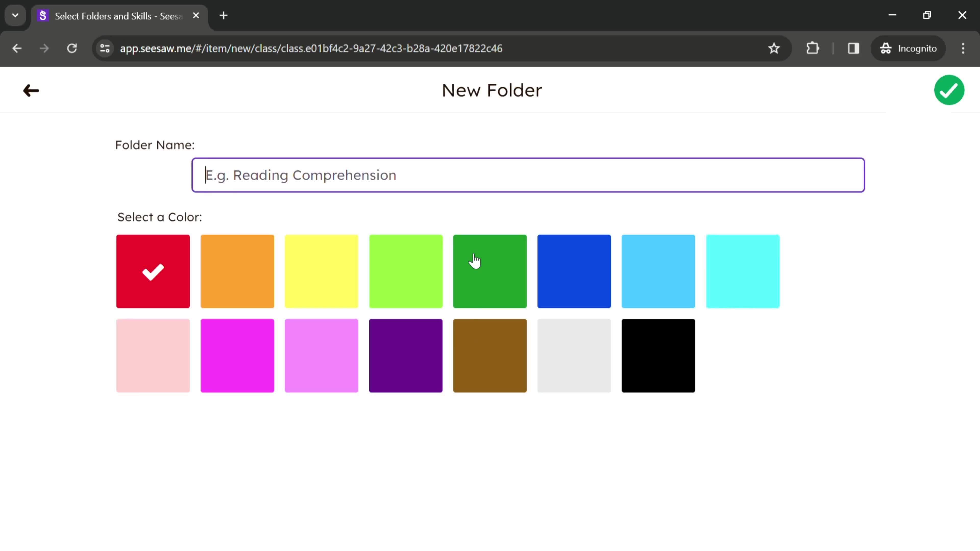Click the browser forward arrow
This screenshot has width=980, height=551.
44,48
